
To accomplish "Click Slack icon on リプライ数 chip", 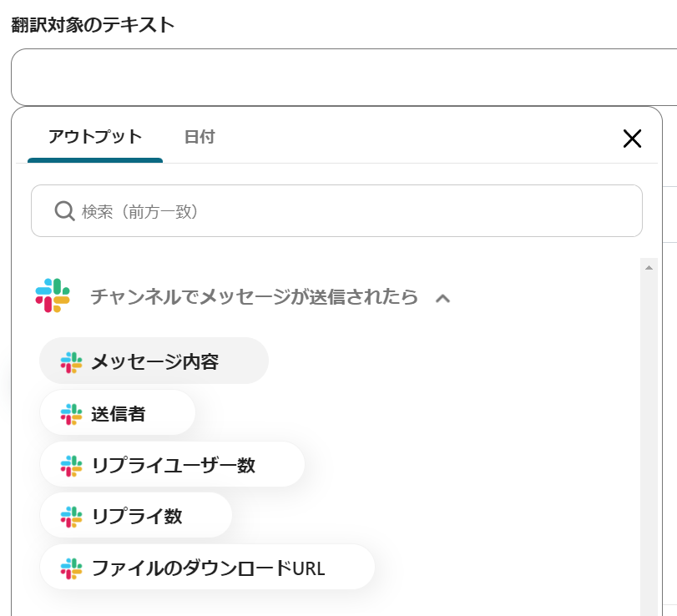I will [x=72, y=517].
